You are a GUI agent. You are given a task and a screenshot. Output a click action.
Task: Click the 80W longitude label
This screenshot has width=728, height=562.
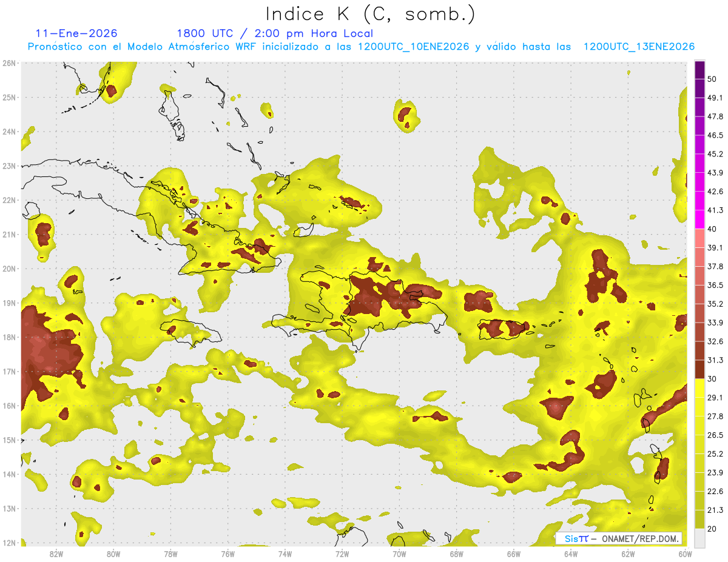click(x=113, y=554)
